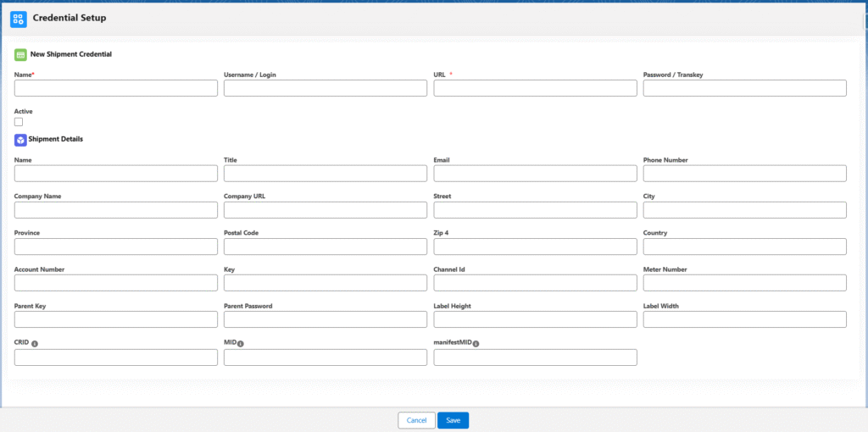The width and height of the screenshot is (868, 432).
Task: Click the info icon beside MID label
Action: click(x=241, y=344)
